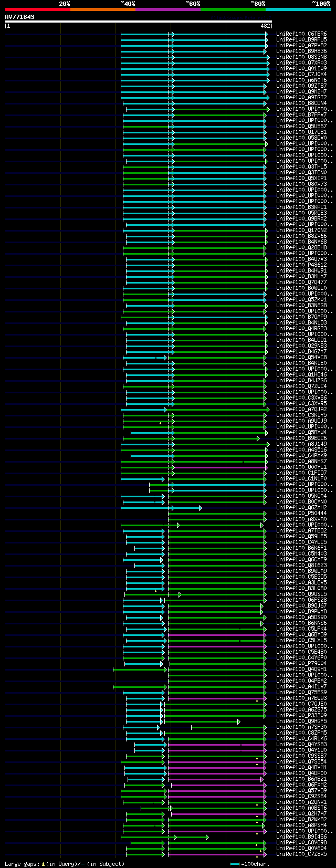Screen dimensions: 336x868
Task: Select the UniRef100_Q5XIP1 label
Action: pos(301,179)
